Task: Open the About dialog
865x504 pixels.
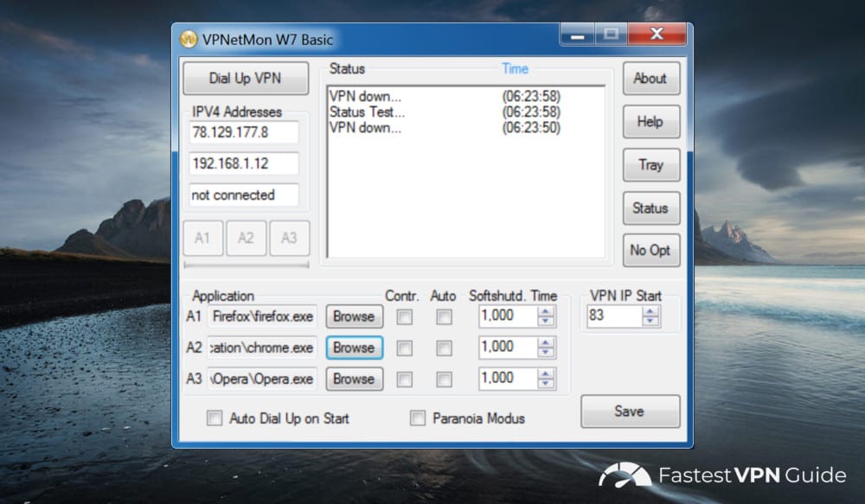Action: 651,79
